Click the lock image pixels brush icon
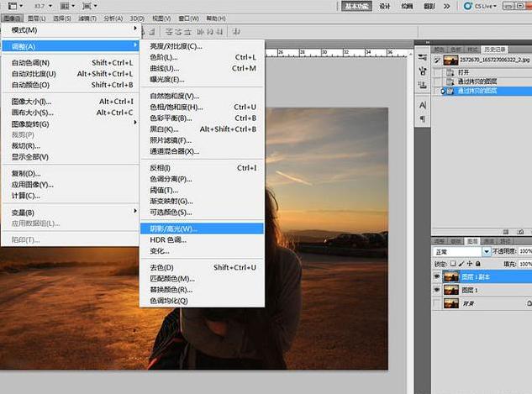 (x=461, y=264)
